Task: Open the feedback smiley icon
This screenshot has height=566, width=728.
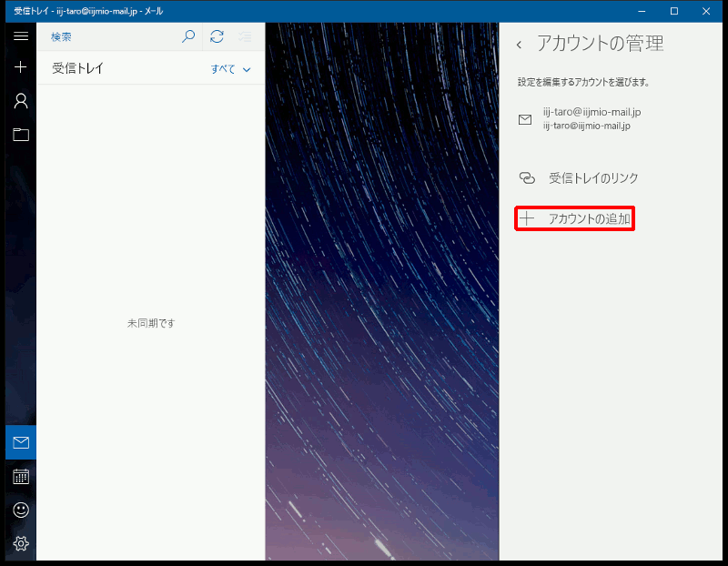Action: (21, 510)
